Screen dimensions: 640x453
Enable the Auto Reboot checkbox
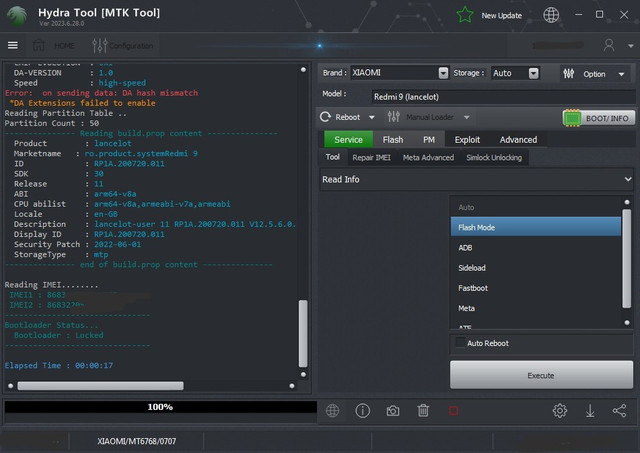pyautogui.click(x=460, y=342)
